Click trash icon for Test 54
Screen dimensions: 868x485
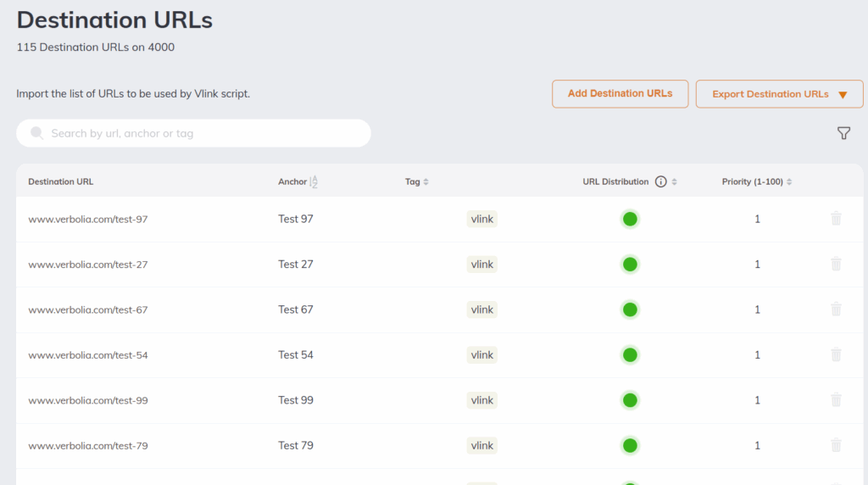coord(836,354)
